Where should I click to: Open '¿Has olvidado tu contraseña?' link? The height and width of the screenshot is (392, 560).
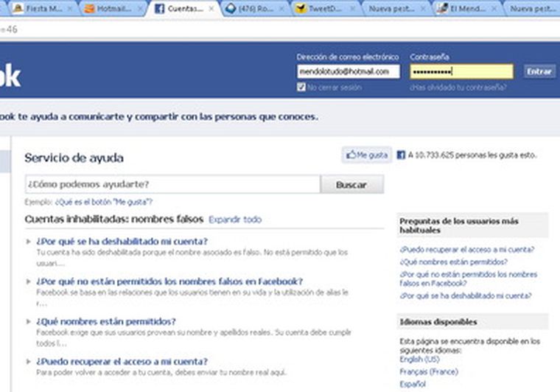coord(458,87)
